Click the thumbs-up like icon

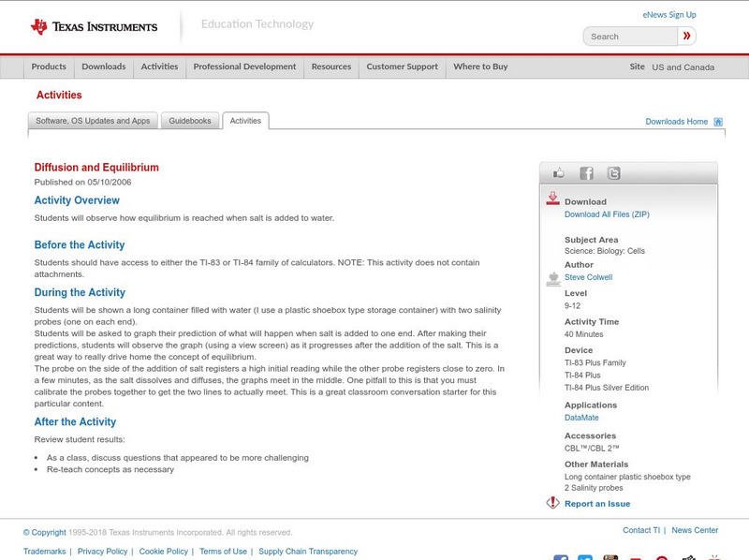[559, 172]
